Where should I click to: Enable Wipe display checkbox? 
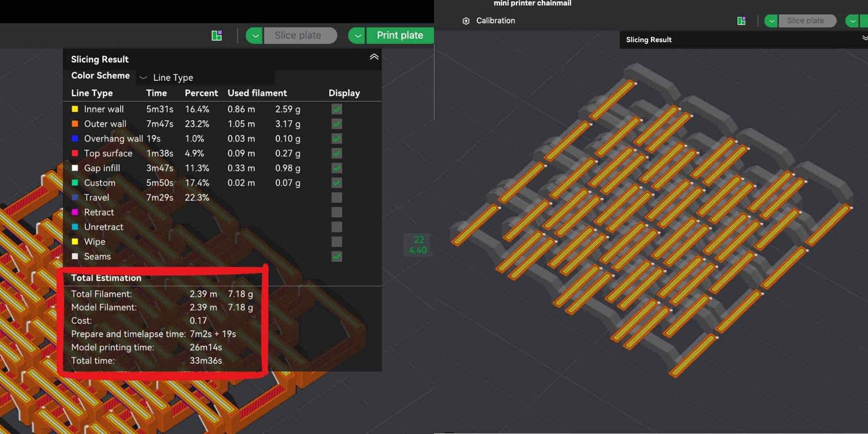click(337, 242)
